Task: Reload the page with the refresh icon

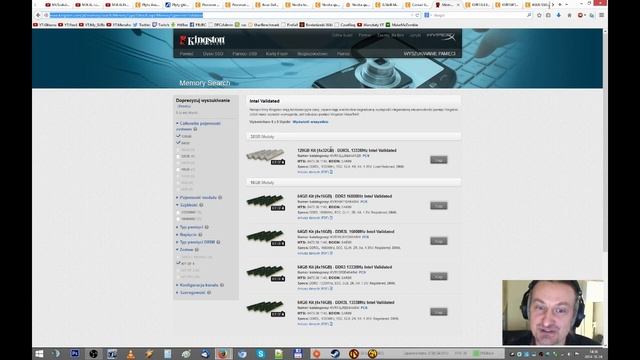Action: coord(417,15)
